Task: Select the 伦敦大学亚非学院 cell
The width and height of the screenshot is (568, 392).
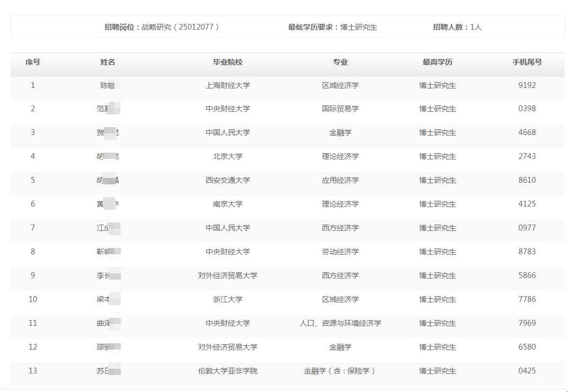Action: point(228,371)
